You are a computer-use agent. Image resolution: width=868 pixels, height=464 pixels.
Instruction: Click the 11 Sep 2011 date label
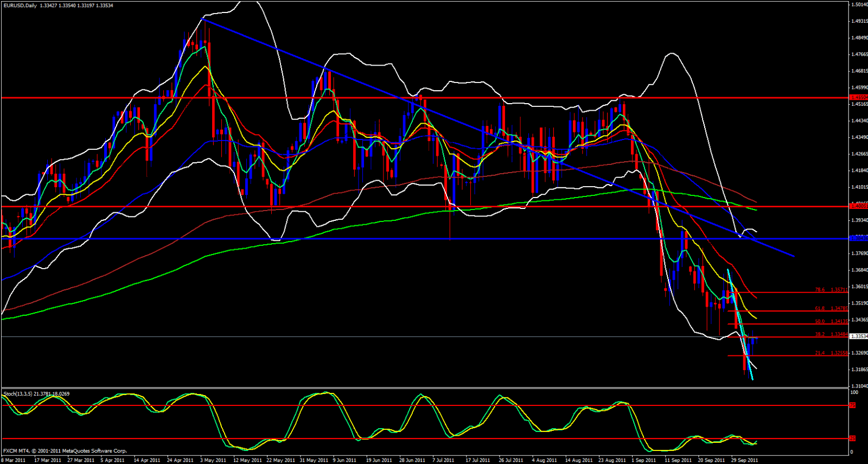678,460
